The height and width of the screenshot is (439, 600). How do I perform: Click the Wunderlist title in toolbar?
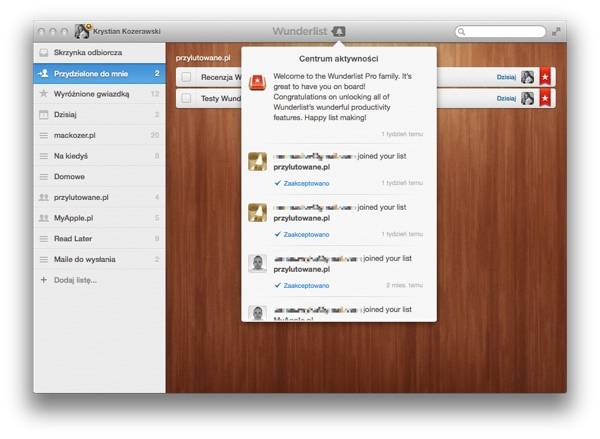[x=300, y=31]
